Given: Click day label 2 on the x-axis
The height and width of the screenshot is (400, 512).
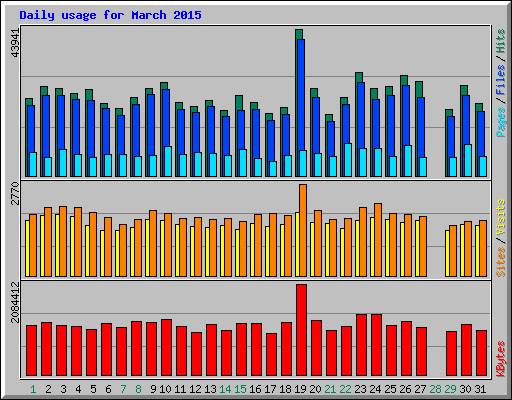Looking at the screenshot, I should pyautogui.click(x=48, y=389).
